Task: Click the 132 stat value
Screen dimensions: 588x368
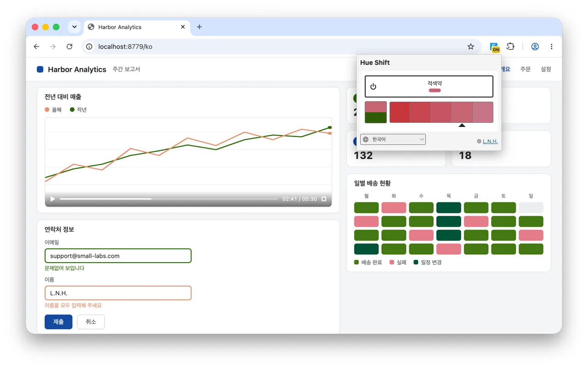Action: coord(363,155)
